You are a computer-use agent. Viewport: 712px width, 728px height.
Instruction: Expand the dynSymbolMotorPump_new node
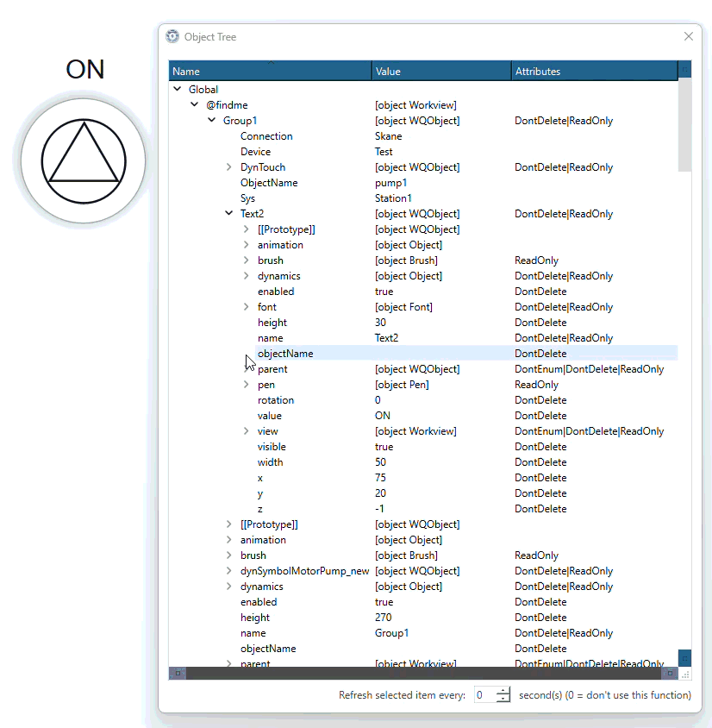(x=229, y=571)
